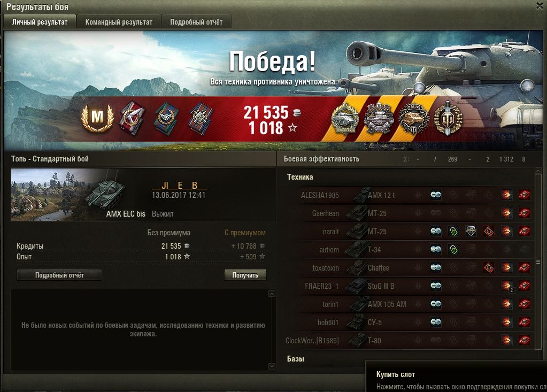Viewport: 547px width, 392px height.
Task: Click the crossed-swords ribbon award icon
Action: pyautogui.click(x=132, y=118)
